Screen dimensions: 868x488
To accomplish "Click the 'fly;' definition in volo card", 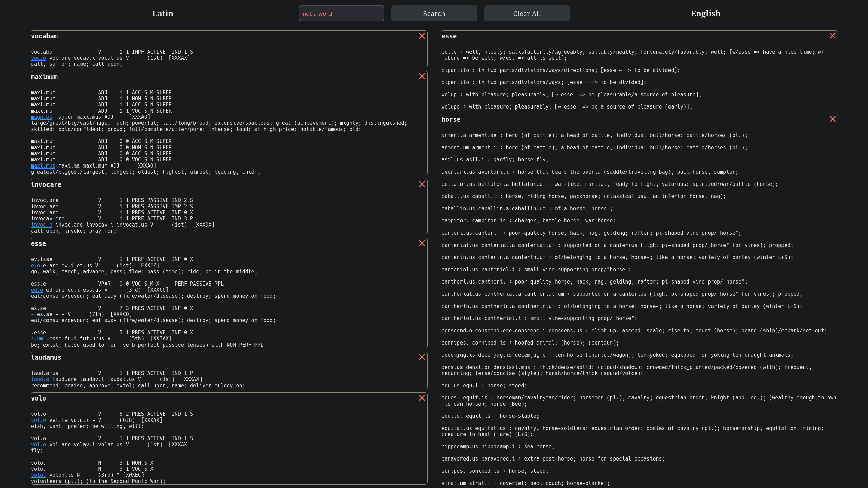I will click(37, 451).
